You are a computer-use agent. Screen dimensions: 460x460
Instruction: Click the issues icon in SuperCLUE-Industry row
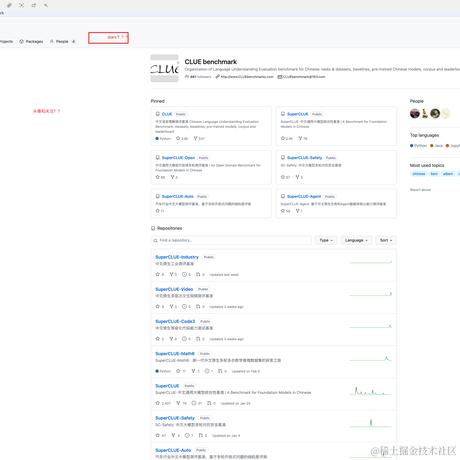pos(184,274)
